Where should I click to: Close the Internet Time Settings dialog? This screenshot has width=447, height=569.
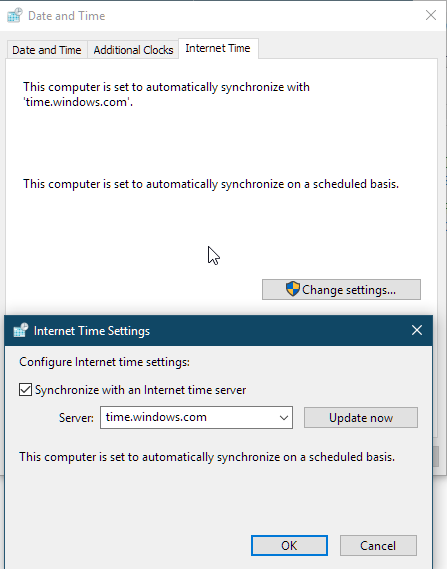(417, 330)
